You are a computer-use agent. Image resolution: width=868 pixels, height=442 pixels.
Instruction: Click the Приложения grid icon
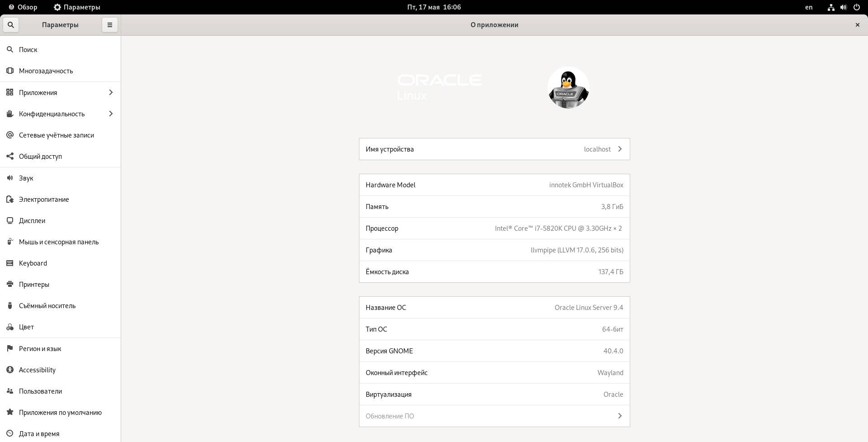[10, 92]
